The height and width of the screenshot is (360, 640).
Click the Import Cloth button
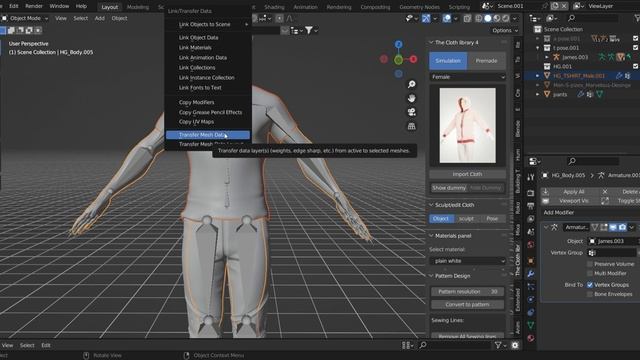click(467, 174)
